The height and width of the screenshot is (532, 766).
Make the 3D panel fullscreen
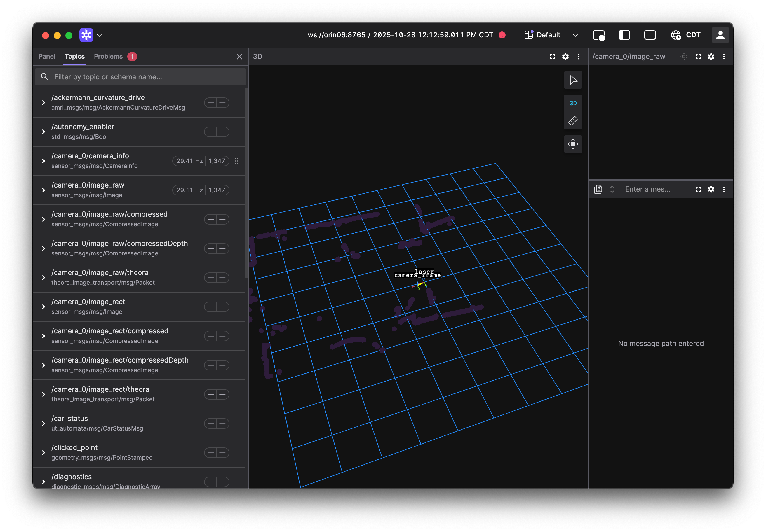[x=553, y=57]
